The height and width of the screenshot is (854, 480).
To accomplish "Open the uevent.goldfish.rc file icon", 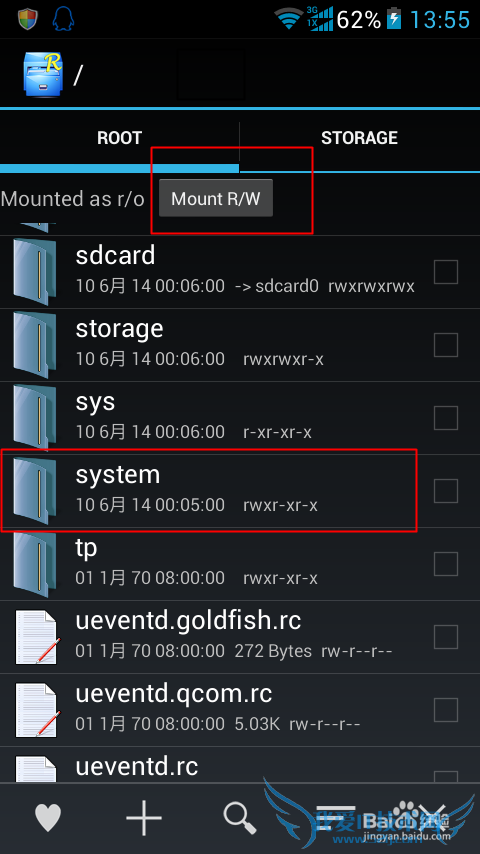I will (36, 637).
